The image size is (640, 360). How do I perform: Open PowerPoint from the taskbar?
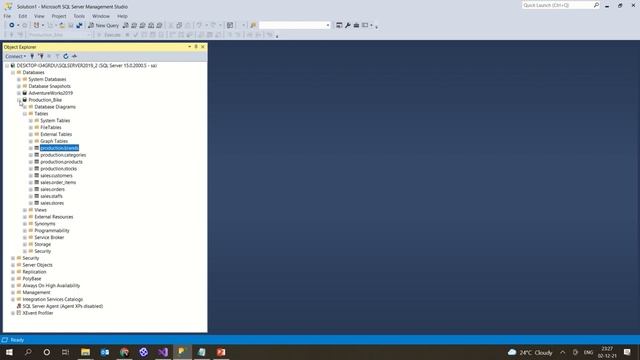point(221,352)
